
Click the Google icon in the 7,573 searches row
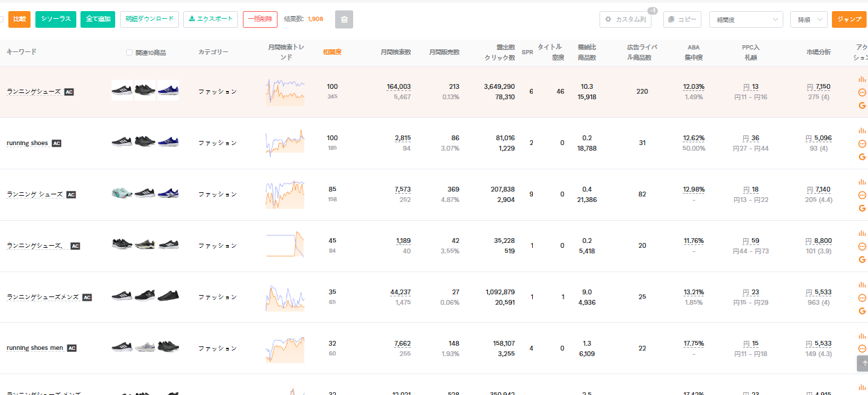click(x=862, y=208)
